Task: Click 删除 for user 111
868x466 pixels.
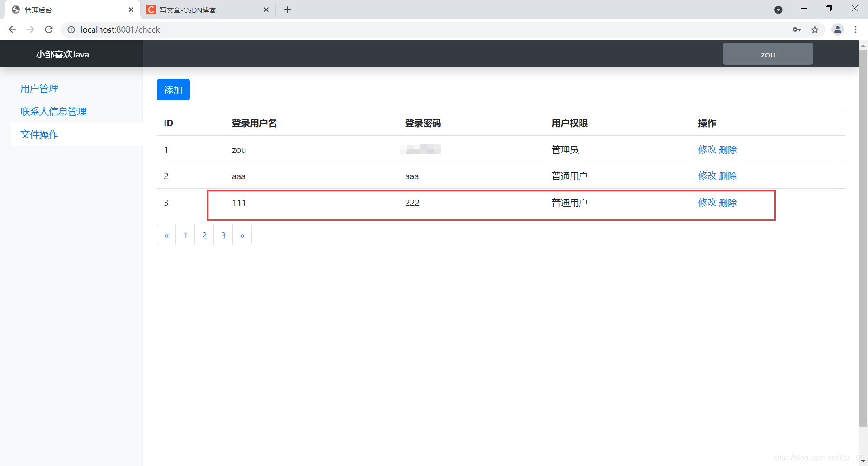Action: (x=728, y=203)
